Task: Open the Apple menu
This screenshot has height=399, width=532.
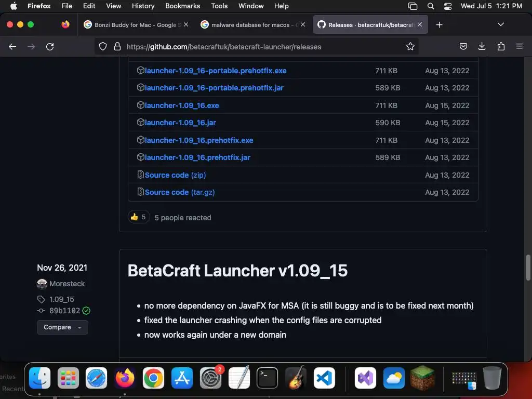Action: [14, 6]
